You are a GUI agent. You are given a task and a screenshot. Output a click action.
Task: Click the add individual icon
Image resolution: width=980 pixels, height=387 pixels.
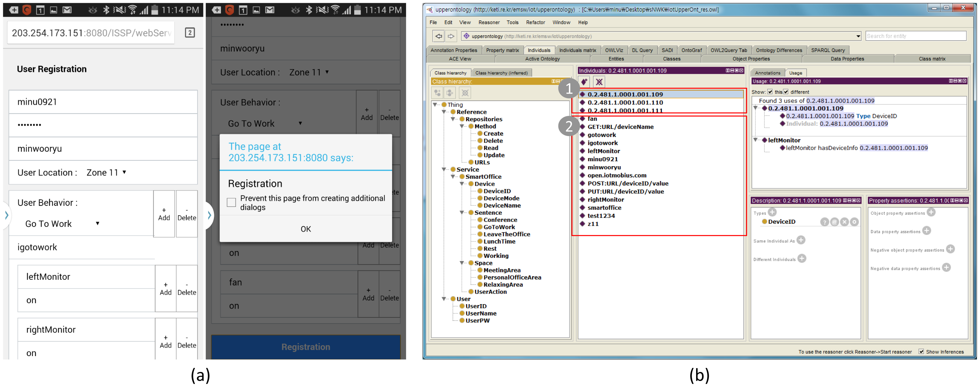[584, 82]
